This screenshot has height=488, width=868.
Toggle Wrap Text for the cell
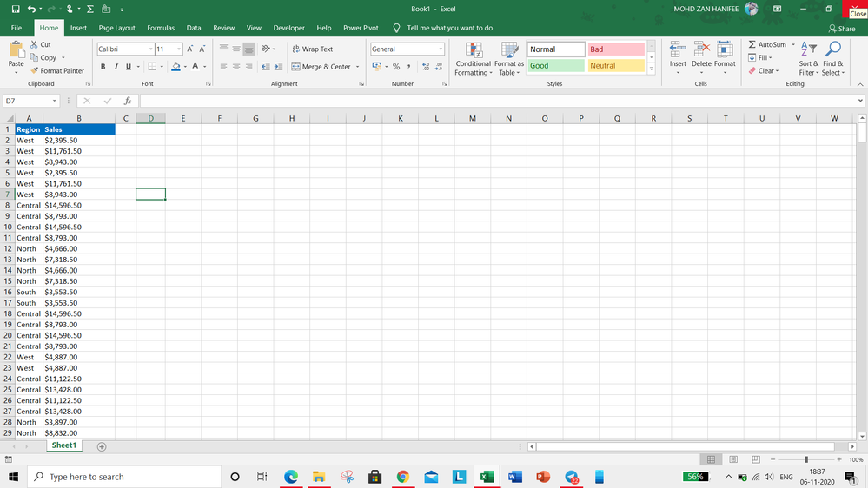point(312,49)
